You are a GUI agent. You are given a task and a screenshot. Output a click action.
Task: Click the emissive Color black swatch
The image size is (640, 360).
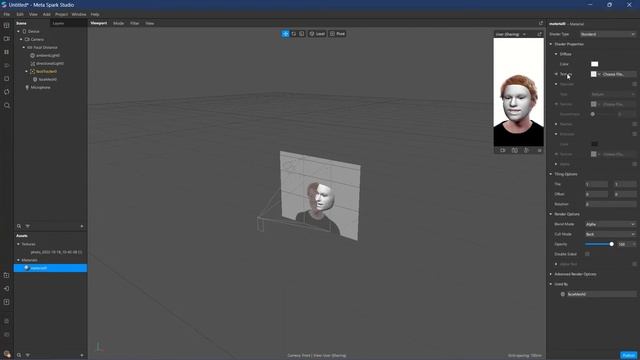point(594,144)
